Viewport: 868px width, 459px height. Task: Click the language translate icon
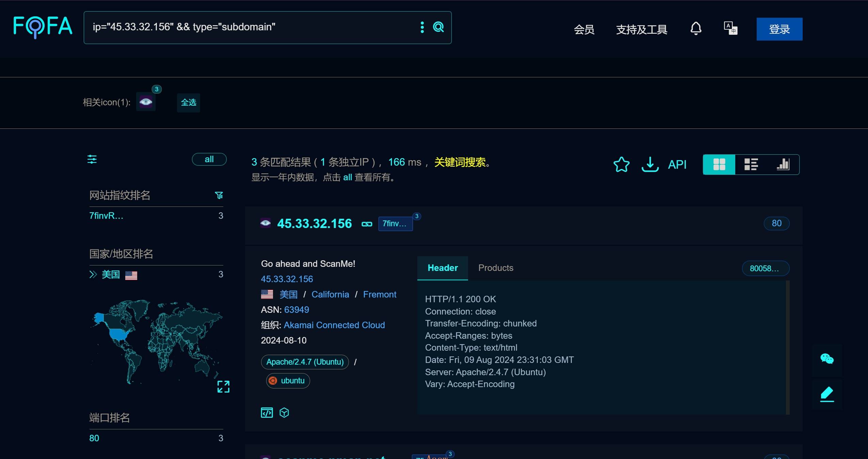pos(730,28)
